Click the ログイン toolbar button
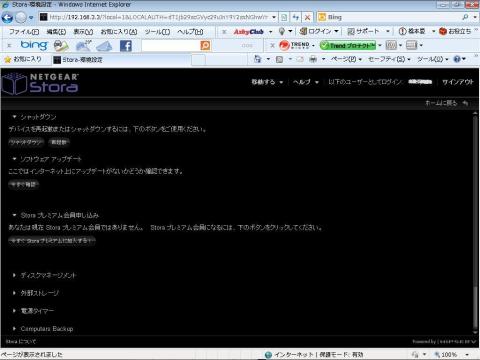 click(315, 31)
